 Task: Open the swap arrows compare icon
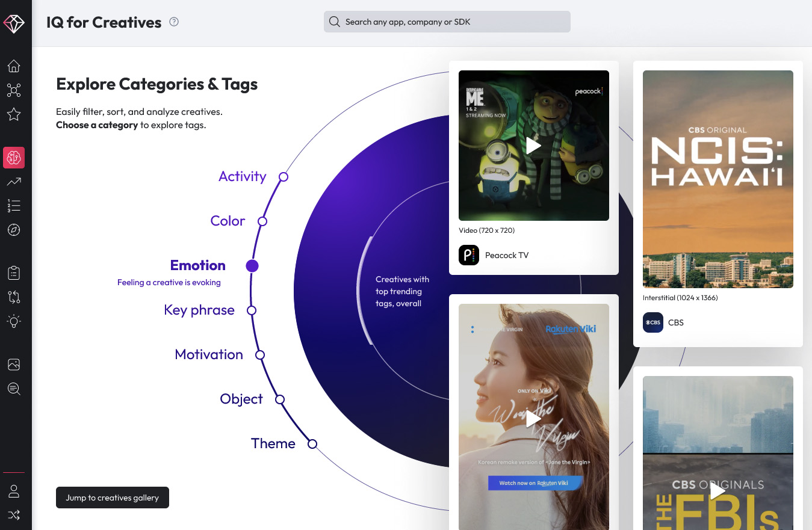click(x=14, y=297)
